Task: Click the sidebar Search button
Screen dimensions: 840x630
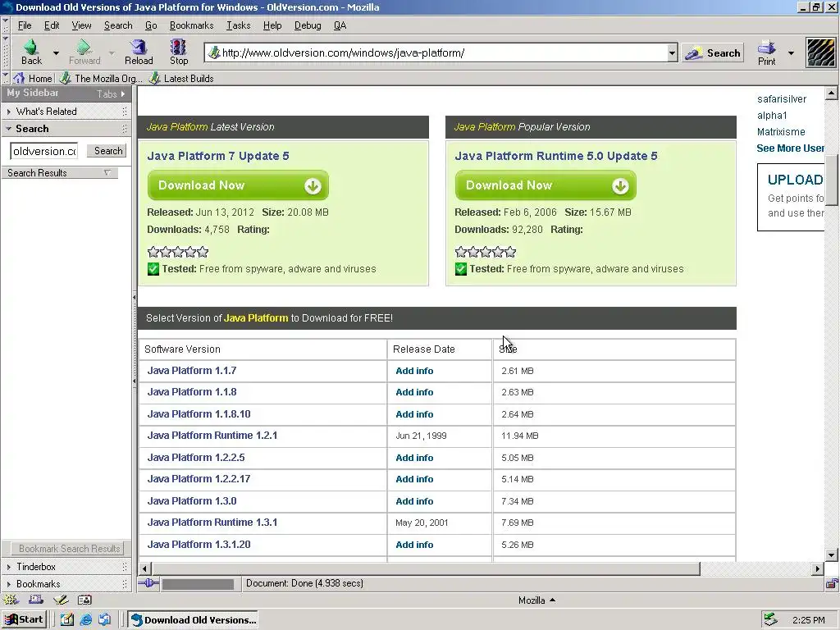Action: click(x=107, y=151)
